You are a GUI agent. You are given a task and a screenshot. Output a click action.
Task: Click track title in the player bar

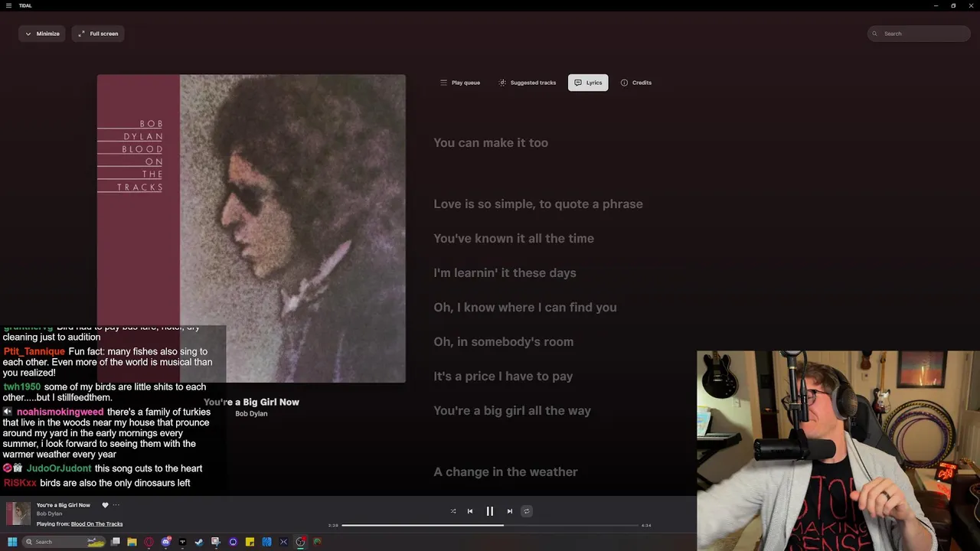coord(64,505)
